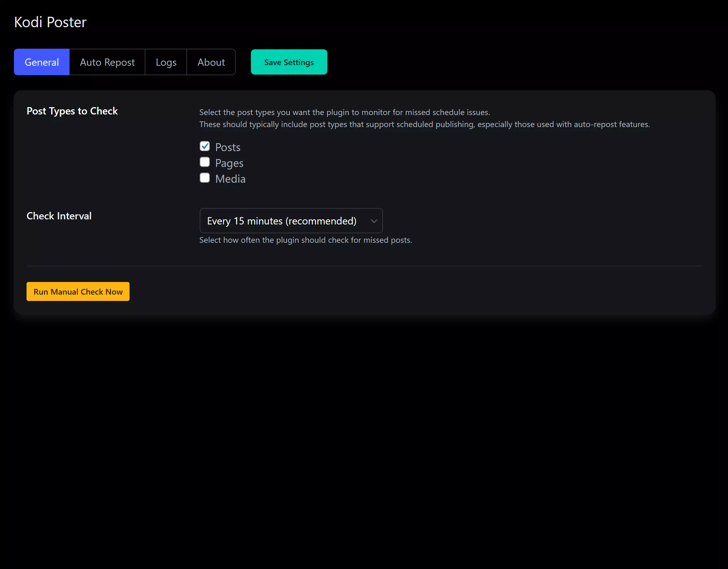Viewport: 728px width, 569px height.
Task: Open the Check Interval dropdown
Action: tap(291, 221)
